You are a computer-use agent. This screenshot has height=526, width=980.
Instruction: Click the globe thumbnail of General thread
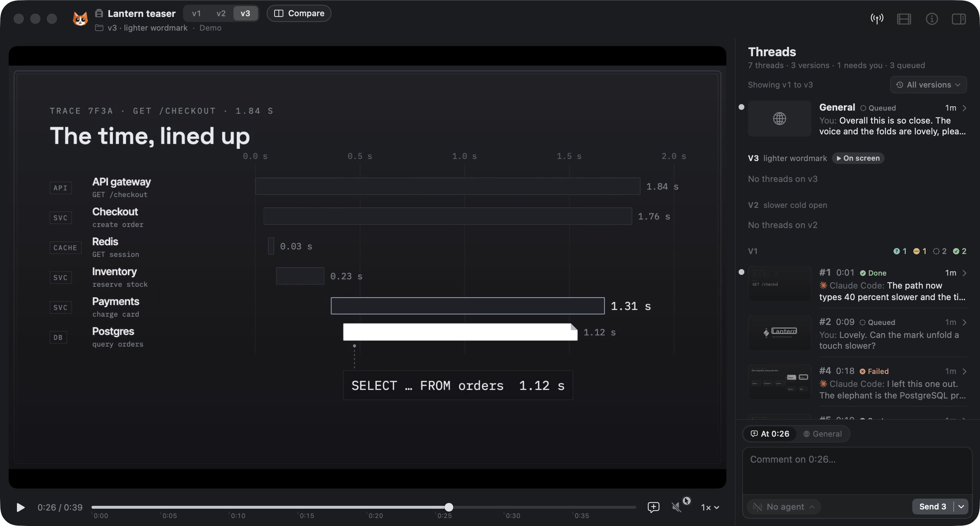click(780, 118)
